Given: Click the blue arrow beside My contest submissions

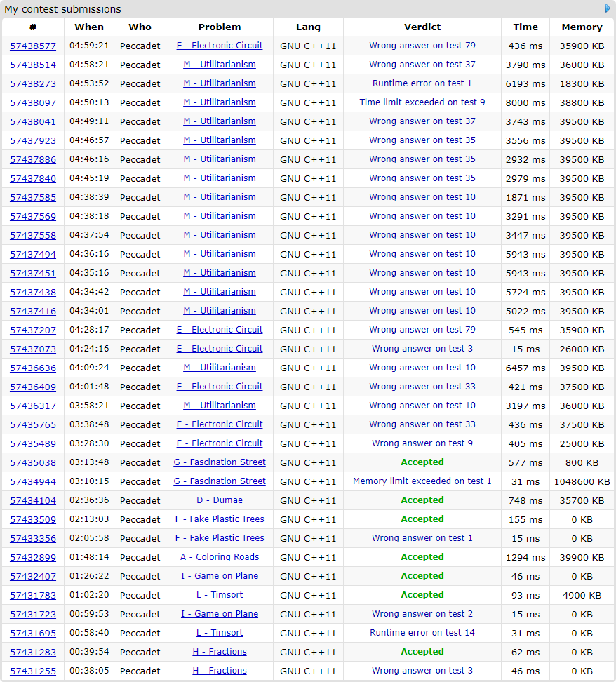Looking at the screenshot, I should (608, 8).
